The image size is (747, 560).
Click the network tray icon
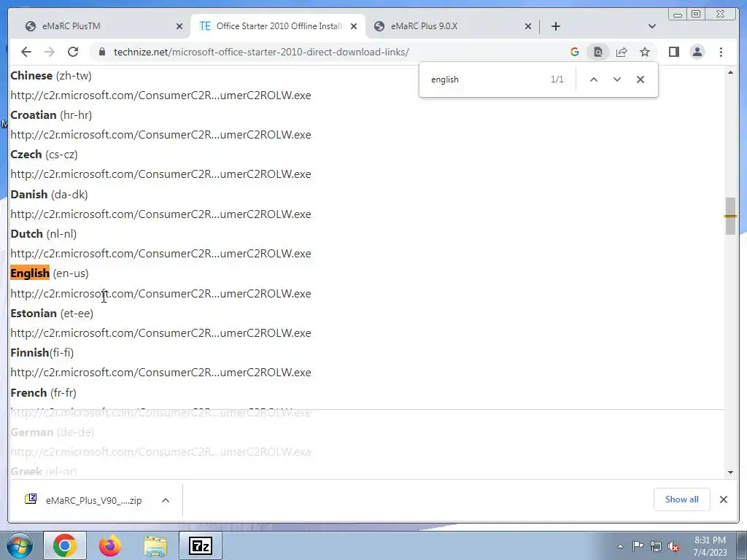click(656, 546)
